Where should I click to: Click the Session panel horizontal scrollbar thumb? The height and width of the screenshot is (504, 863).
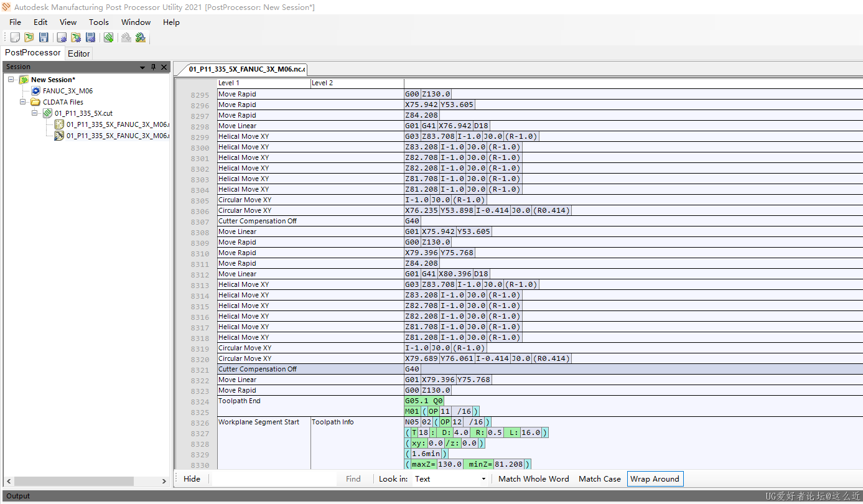click(x=74, y=481)
